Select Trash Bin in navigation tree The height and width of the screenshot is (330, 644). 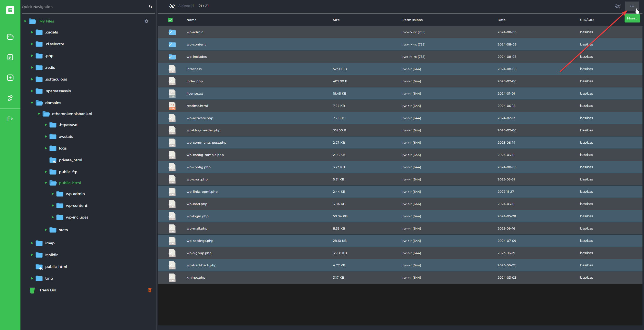click(48, 290)
